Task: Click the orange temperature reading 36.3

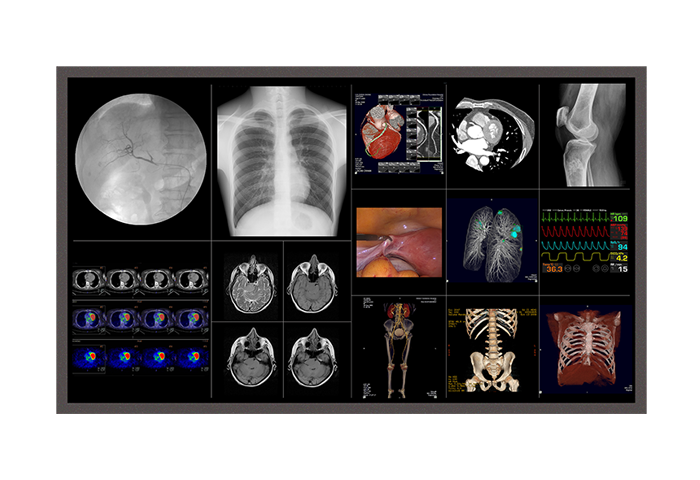Action: (x=554, y=268)
